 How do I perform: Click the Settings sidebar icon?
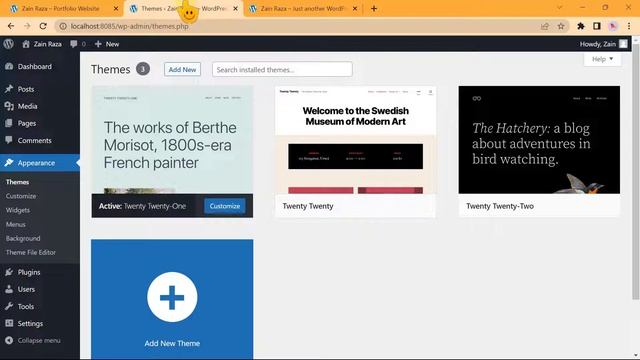coord(9,323)
